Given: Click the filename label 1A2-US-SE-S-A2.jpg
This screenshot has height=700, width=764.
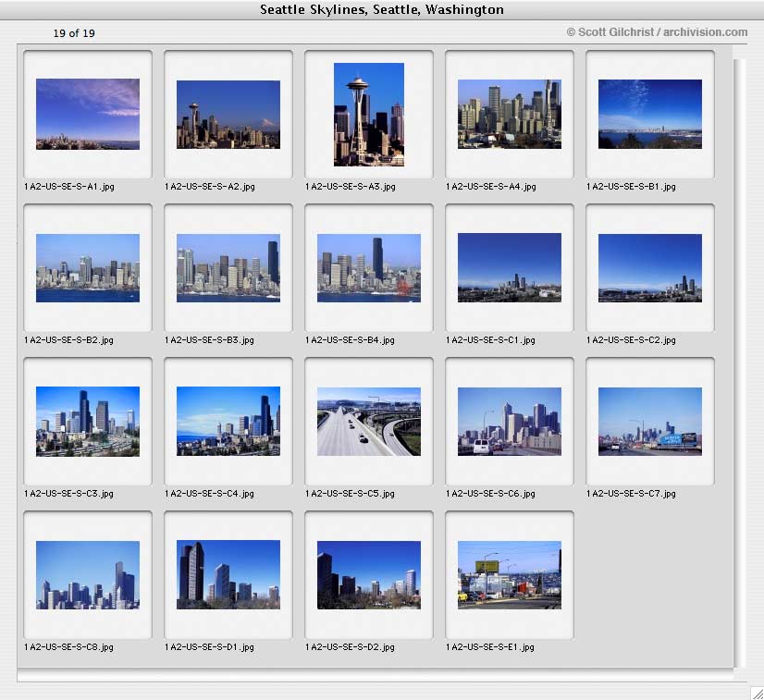Looking at the screenshot, I should (210, 187).
